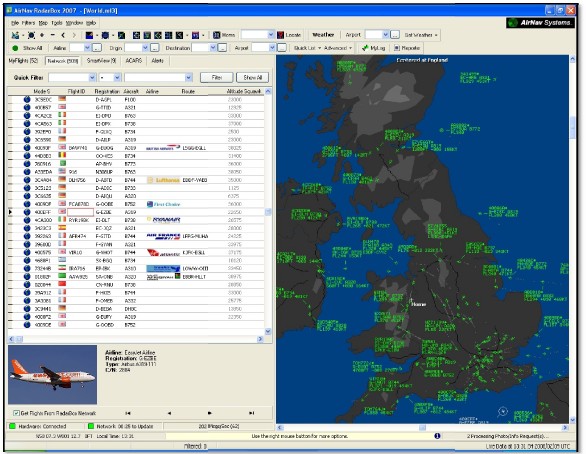
Task: Open the Map menu
Action: coord(43,23)
